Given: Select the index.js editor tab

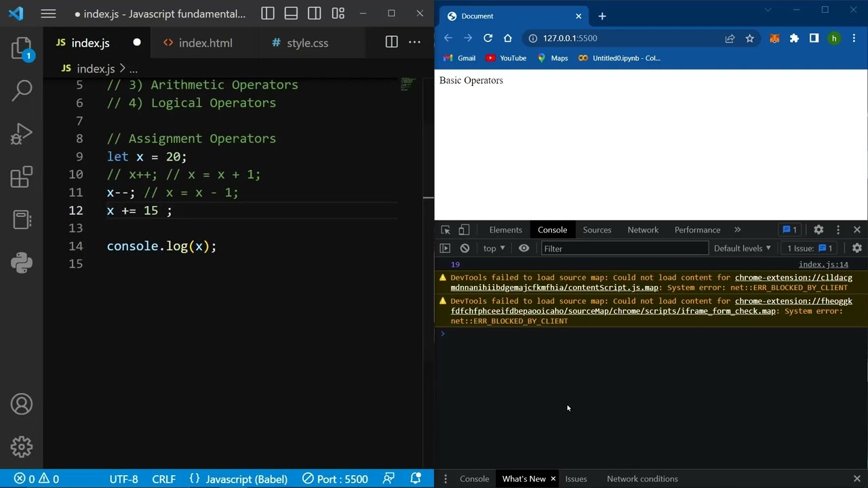Looking at the screenshot, I should (x=90, y=43).
